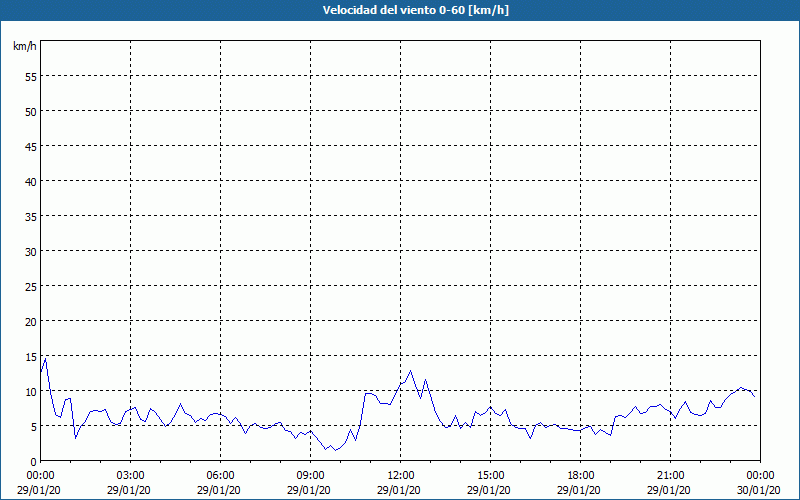Viewport: 800px width, 500px height.
Task: Click the 10 value on the y-axis
Action: [x=31, y=391]
